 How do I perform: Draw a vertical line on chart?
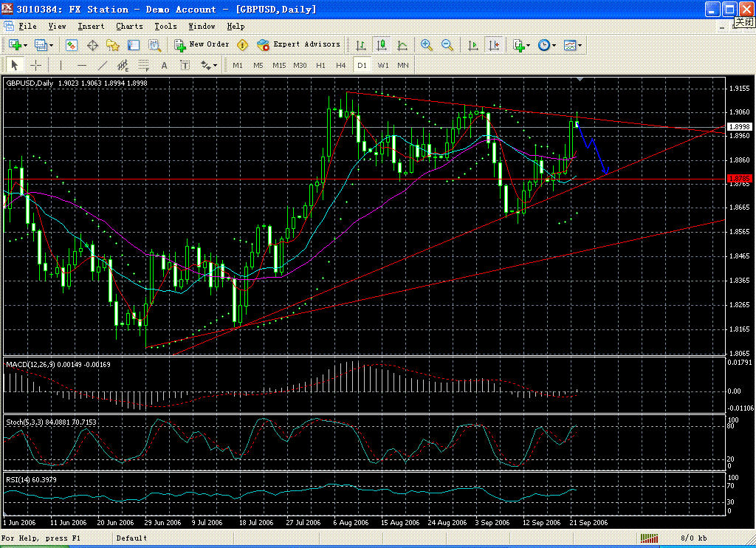click(x=61, y=65)
